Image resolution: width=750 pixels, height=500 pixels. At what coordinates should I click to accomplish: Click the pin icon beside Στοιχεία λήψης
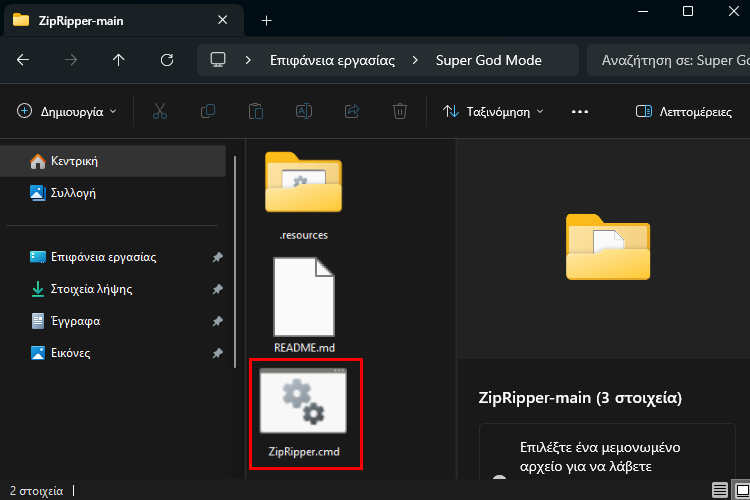(x=218, y=289)
